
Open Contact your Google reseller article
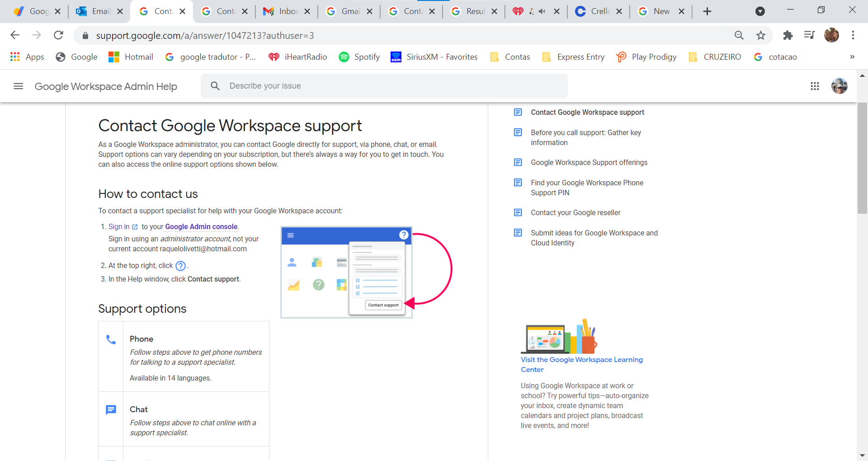(x=576, y=213)
